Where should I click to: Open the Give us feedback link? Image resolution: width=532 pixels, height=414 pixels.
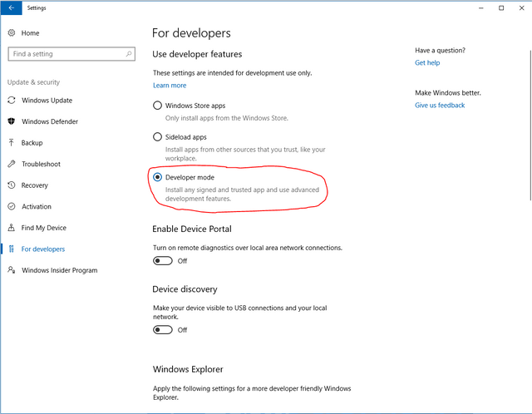440,106
